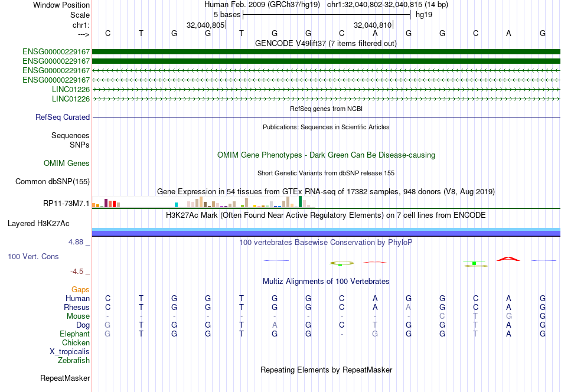Open the GTEx Gene Expression in 54 tissues title
561x392 pixels.
(x=326, y=191)
